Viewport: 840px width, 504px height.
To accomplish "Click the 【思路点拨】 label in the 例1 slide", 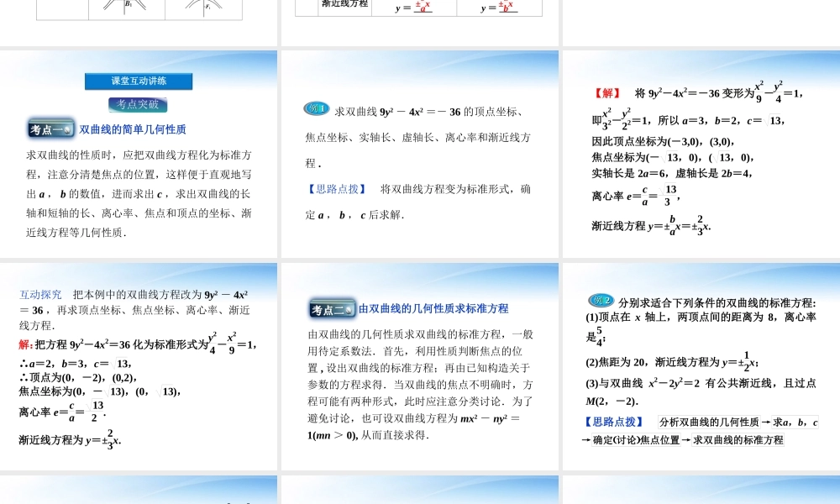I will [337, 189].
